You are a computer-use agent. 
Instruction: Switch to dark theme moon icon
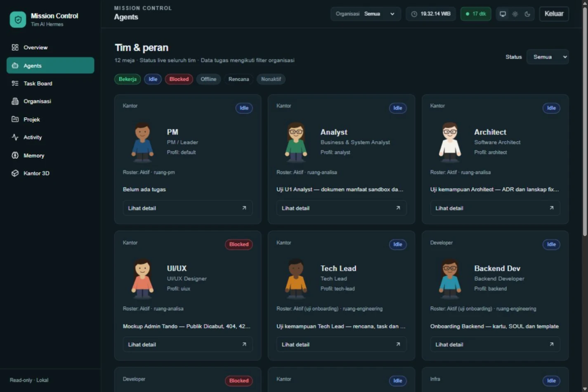click(x=527, y=14)
